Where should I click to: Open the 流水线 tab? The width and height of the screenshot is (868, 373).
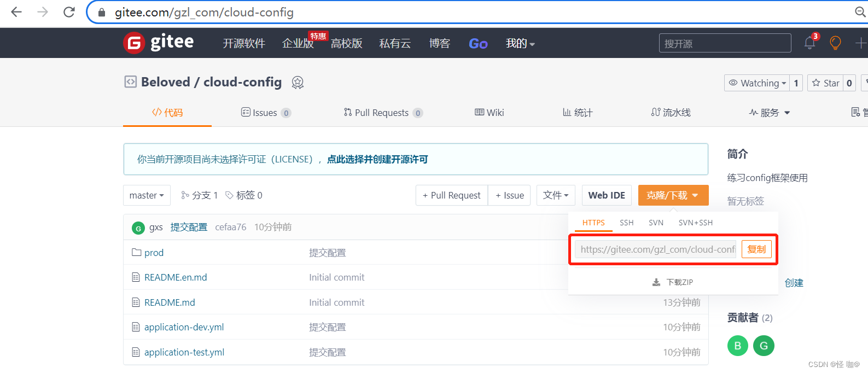point(671,113)
